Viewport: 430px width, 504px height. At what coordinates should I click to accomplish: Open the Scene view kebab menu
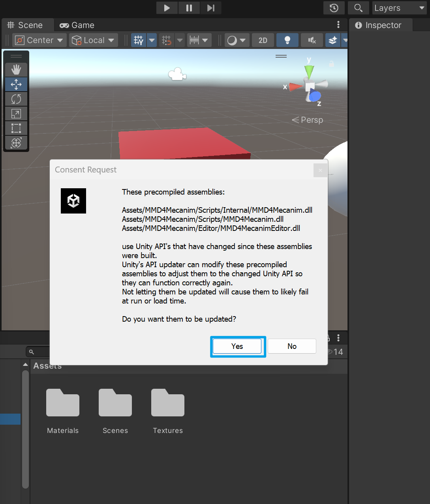click(338, 24)
